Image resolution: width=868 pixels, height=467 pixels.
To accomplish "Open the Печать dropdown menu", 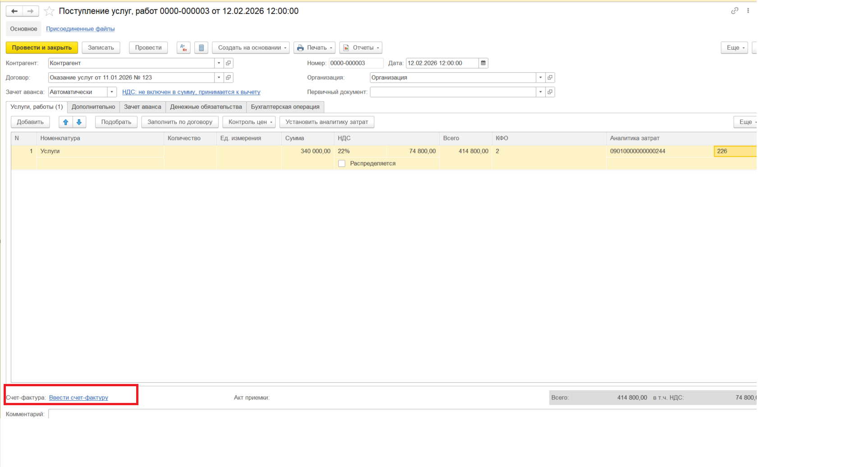I will coord(314,48).
